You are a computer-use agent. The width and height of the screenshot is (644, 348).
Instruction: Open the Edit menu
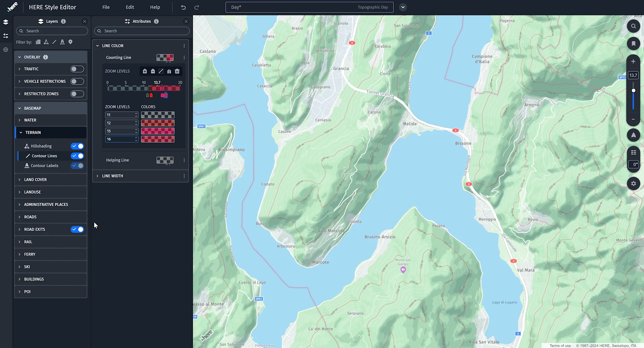coord(129,7)
